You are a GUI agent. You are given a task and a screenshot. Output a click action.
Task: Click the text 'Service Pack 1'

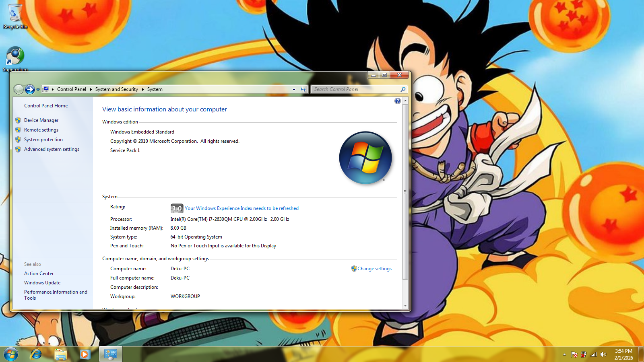pos(125,150)
